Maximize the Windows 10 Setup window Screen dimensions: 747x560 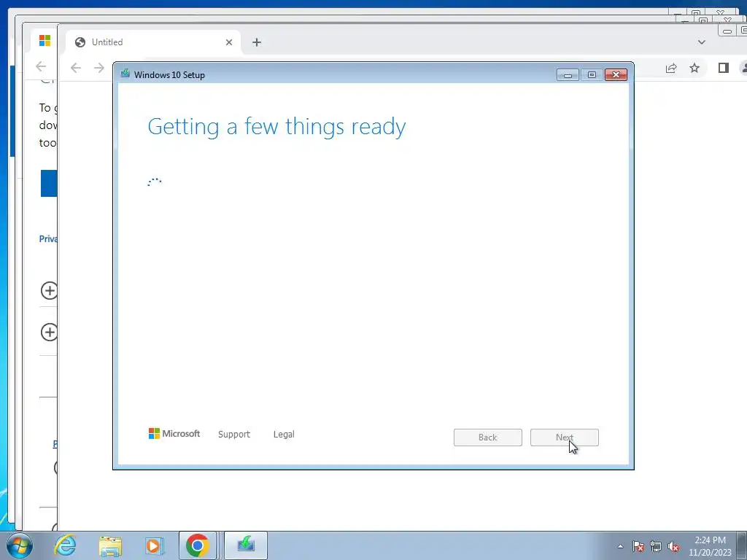(592, 75)
